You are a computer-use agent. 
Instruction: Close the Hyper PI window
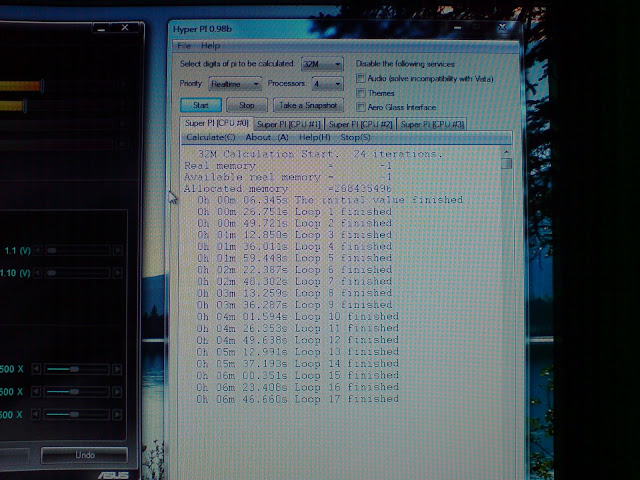point(502,27)
